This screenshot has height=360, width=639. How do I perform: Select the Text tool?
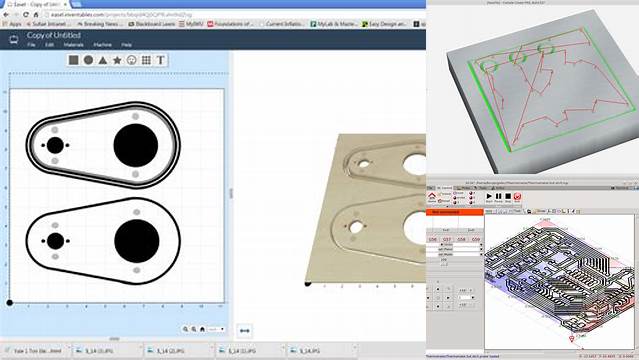[161, 60]
